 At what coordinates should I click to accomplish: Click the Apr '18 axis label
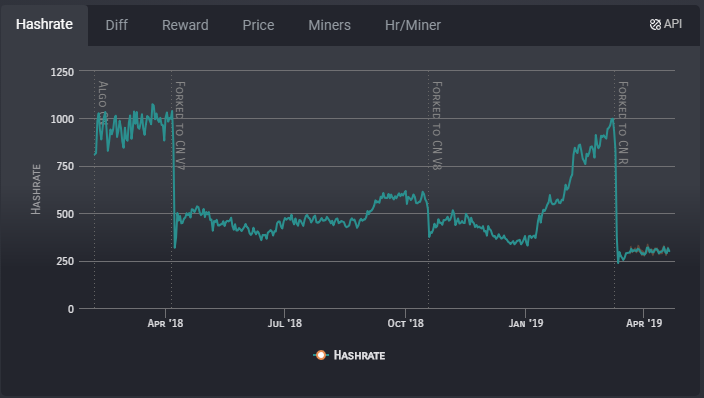pos(165,323)
